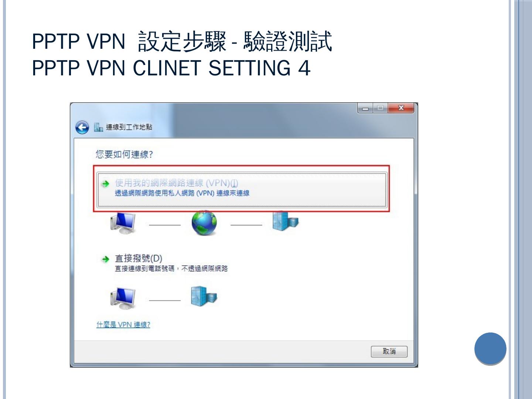Choose 直接撥號(D) dial directly option
Viewport: 532px width, 399px height.
(139, 259)
